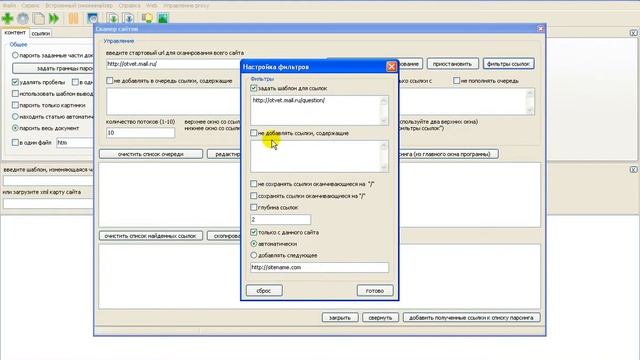Check не добавлять в очередь ссылки, содержащие

[x=109, y=81]
